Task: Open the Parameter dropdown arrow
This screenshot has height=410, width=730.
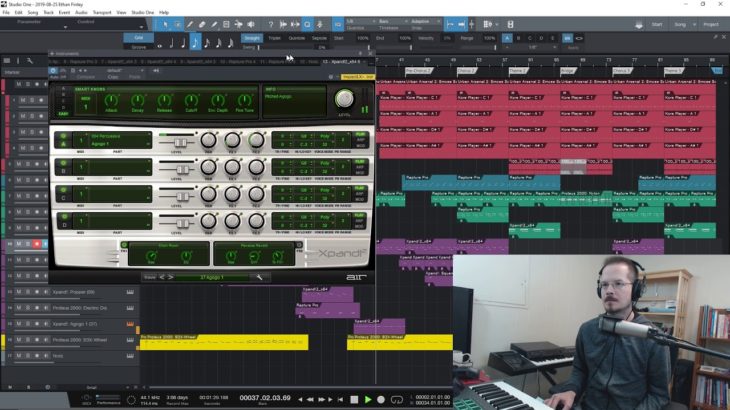Action: coord(65,27)
